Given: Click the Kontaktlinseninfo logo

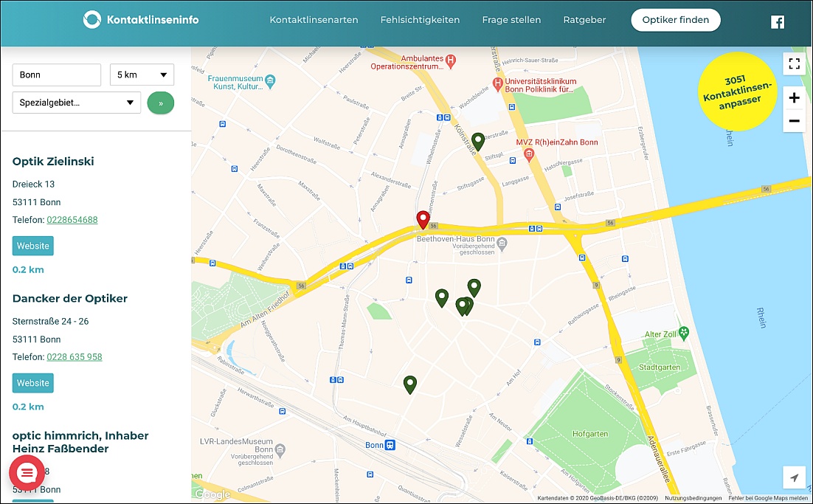Looking at the screenshot, I should click(141, 20).
